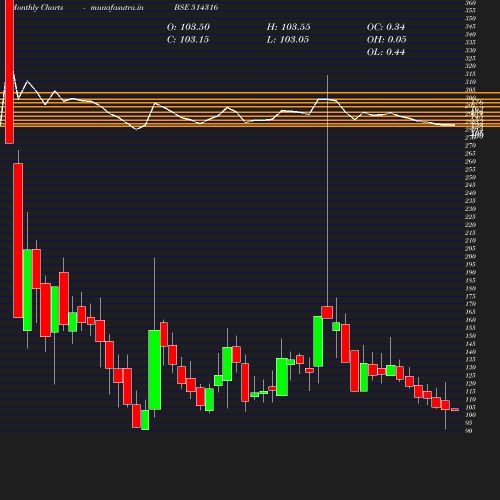Click the 130 price axis label
500x500 pixels.
click(x=470, y=367)
